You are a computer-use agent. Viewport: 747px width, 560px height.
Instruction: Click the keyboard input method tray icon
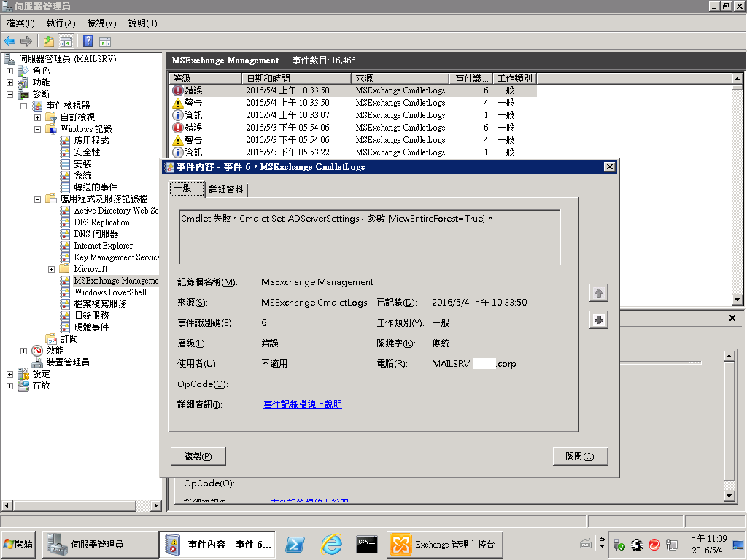[586, 543]
